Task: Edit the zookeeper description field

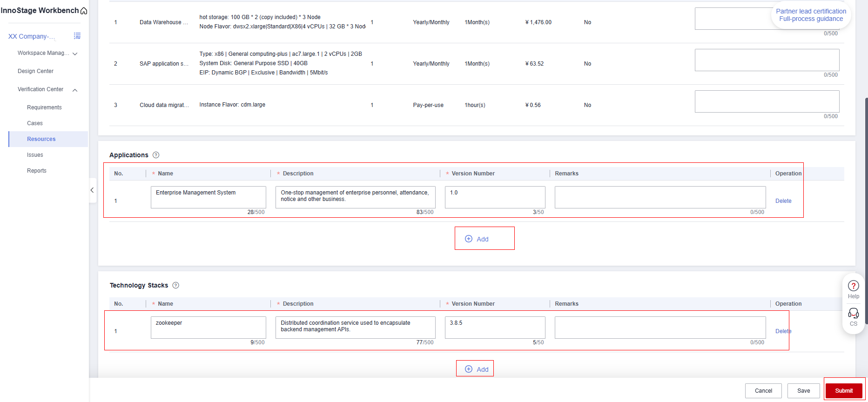Action: pyautogui.click(x=356, y=328)
